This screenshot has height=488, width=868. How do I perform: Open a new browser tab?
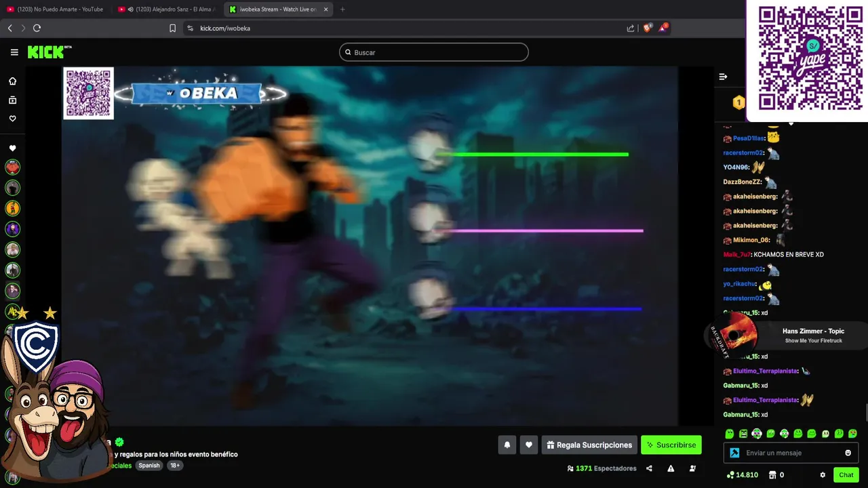coord(342,9)
